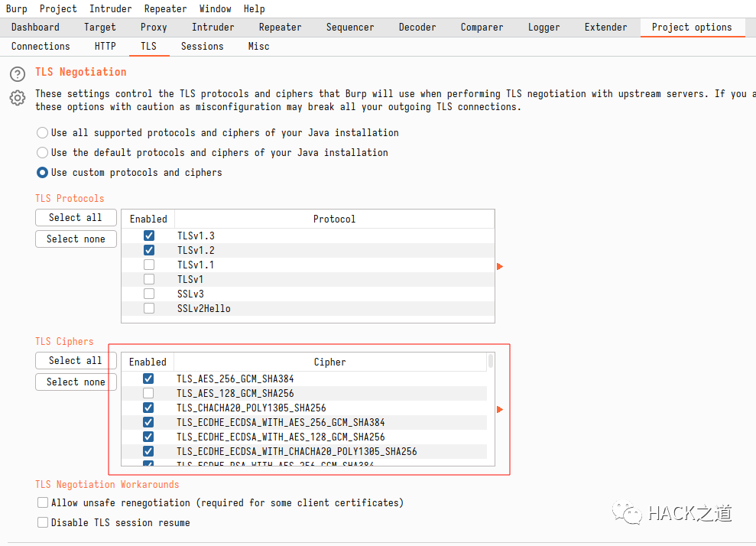Click Select none for TLS Protocols
The image size is (756, 546).
(76, 239)
